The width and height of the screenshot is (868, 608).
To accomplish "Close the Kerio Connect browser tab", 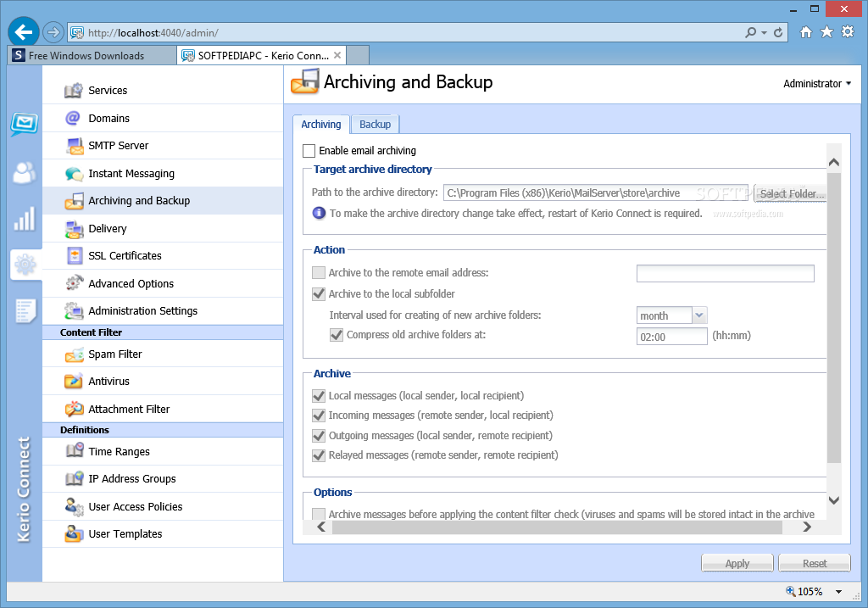I will [x=337, y=55].
